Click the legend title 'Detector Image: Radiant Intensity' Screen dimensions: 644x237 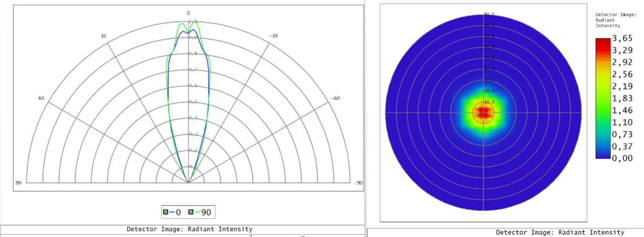click(x=615, y=20)
